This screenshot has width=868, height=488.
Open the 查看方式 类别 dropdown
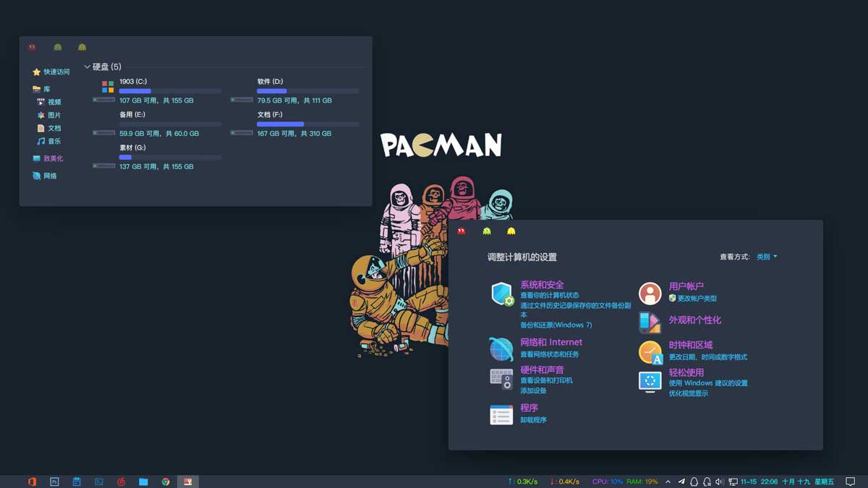(767, 257)
